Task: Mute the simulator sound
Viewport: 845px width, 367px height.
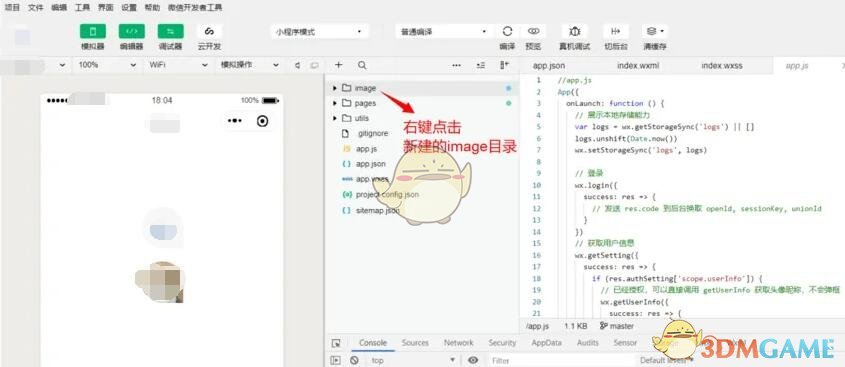Action: [x=297, y=65]
